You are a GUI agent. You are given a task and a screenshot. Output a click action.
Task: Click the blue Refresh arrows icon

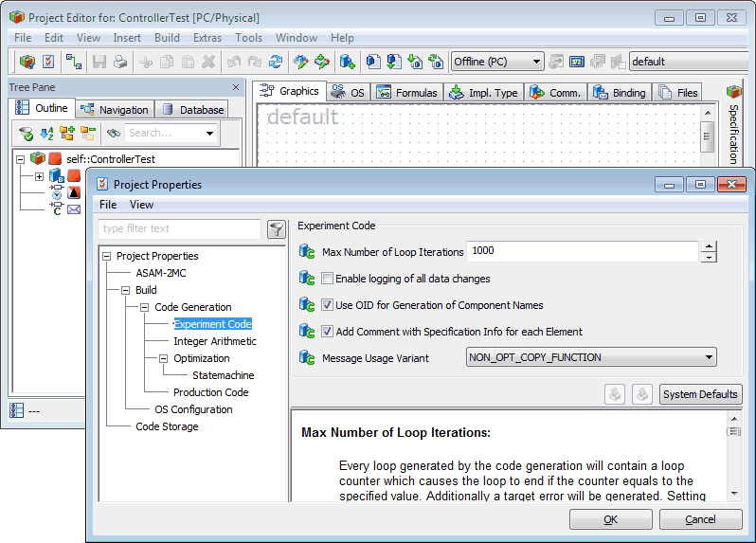click(276, 62)
